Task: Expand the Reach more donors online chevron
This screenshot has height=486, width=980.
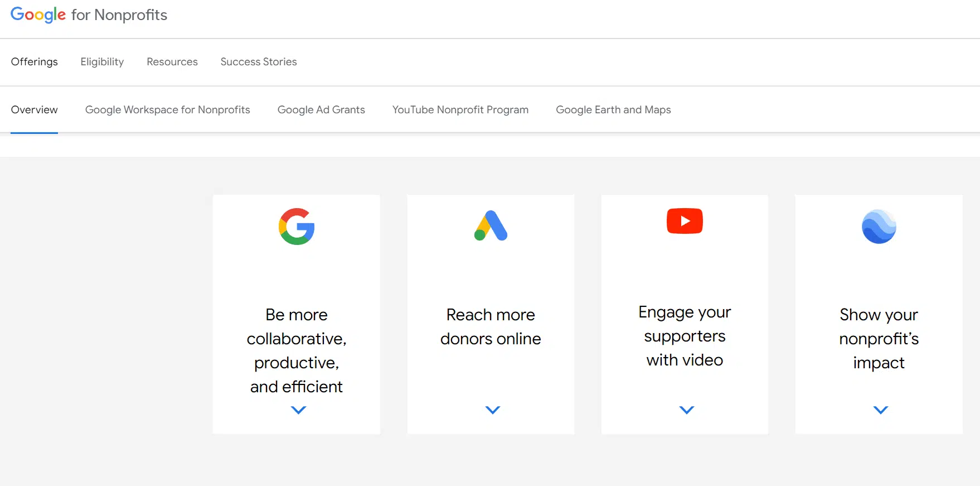Action: [x=493, y=410]
